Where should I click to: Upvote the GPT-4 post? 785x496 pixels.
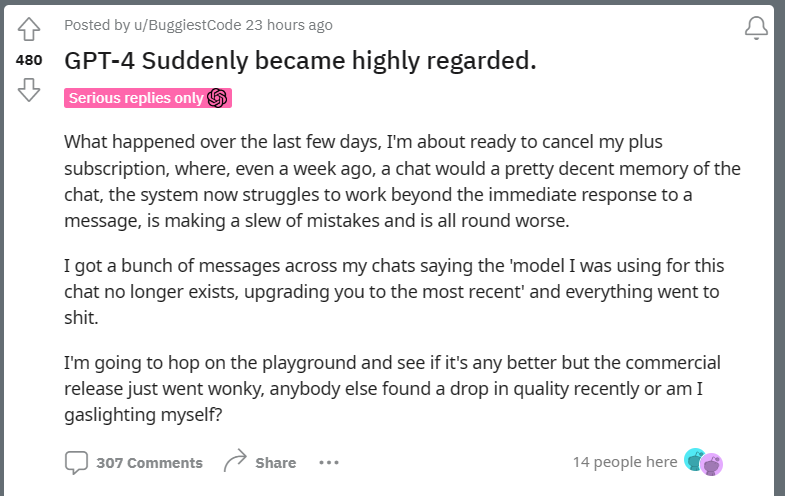29,29
